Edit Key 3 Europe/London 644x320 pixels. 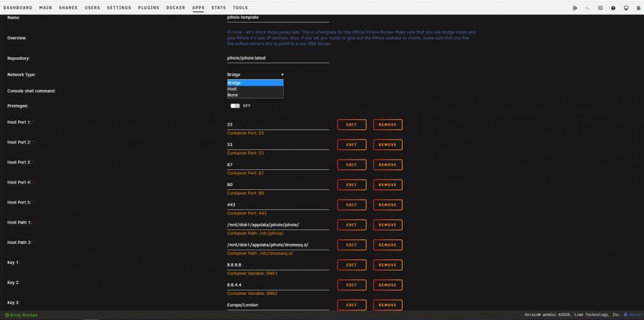(352, 305)
